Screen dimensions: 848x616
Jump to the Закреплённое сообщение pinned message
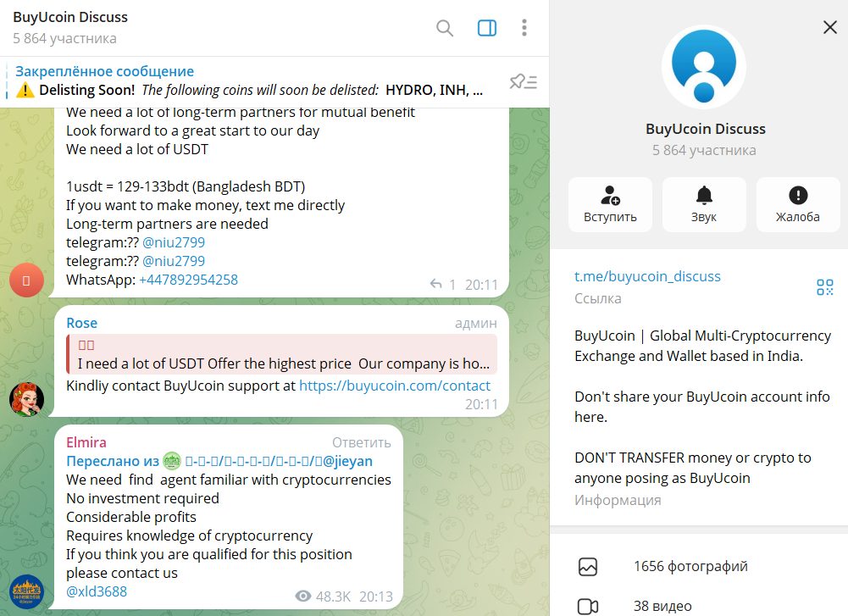[x=104, y=71]
